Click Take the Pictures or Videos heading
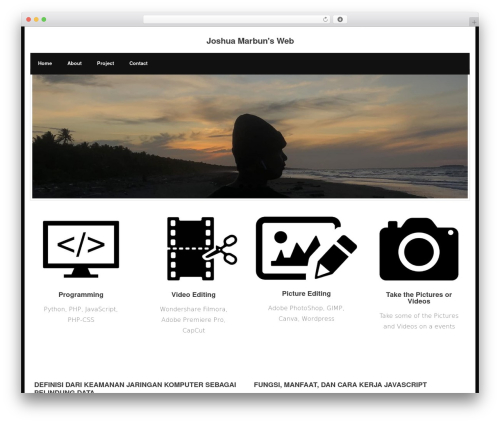The height and width of the screenshot is (423, 500). (419, 298)
